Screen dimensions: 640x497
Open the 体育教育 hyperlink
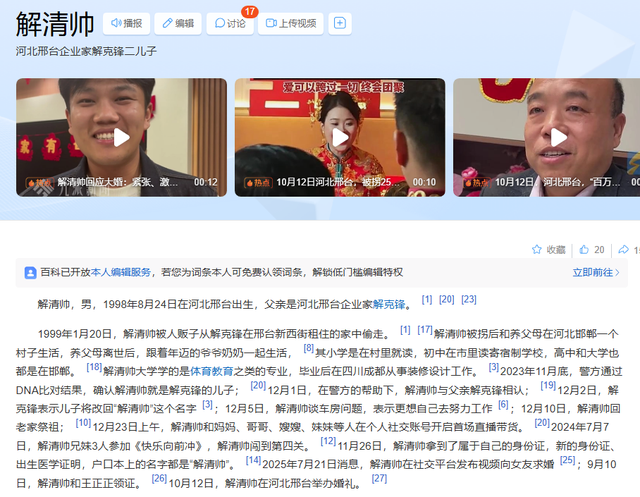coord(211,371)
